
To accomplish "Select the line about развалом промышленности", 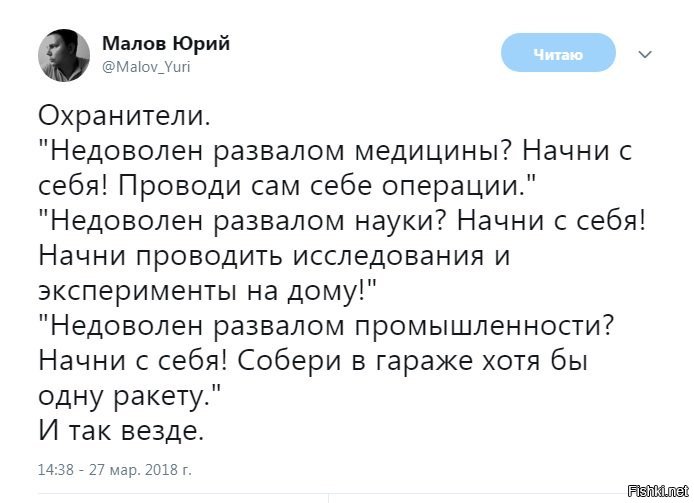I will 327,326.
